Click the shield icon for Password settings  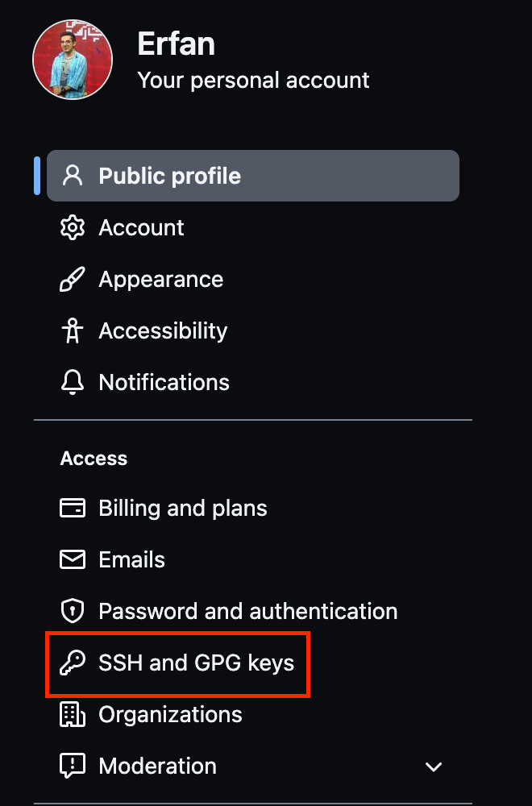click(x=72, y=611)
